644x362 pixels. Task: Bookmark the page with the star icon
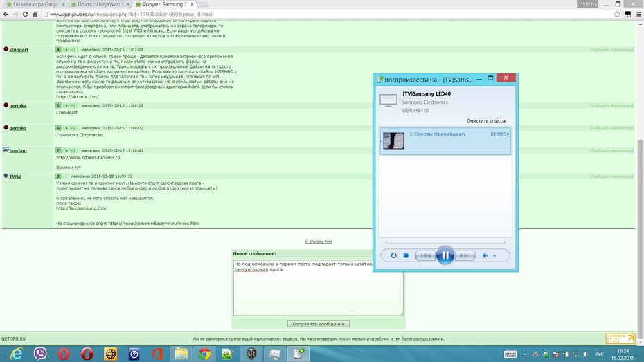tap(617, 15)
